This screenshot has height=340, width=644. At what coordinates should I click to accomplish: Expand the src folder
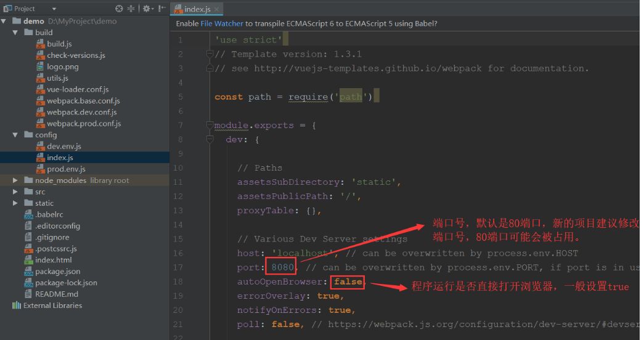click(x=15, y=192)
